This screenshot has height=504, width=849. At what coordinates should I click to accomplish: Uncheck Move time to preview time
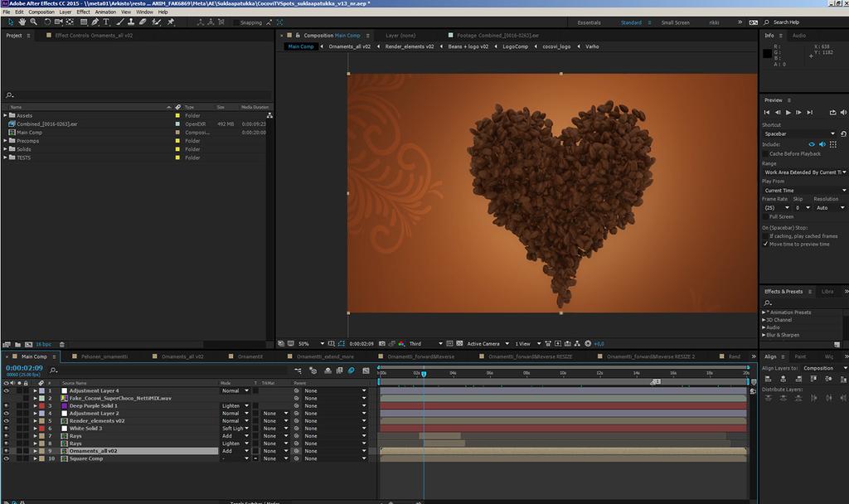point(765,245)
